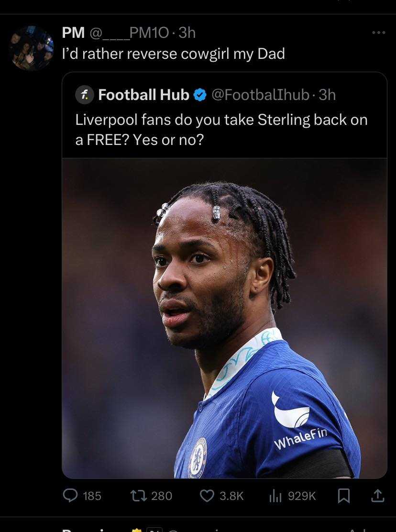Bookmark this post using the bookmark icon
This screenshot has width=396, height=532.
coord(344,496)
